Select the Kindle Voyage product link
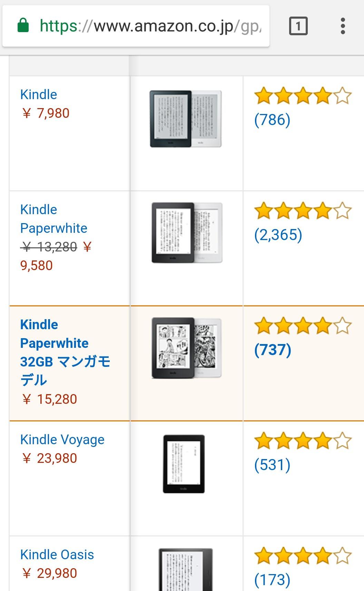Screen dimensions: 364x591 point(62,439)
